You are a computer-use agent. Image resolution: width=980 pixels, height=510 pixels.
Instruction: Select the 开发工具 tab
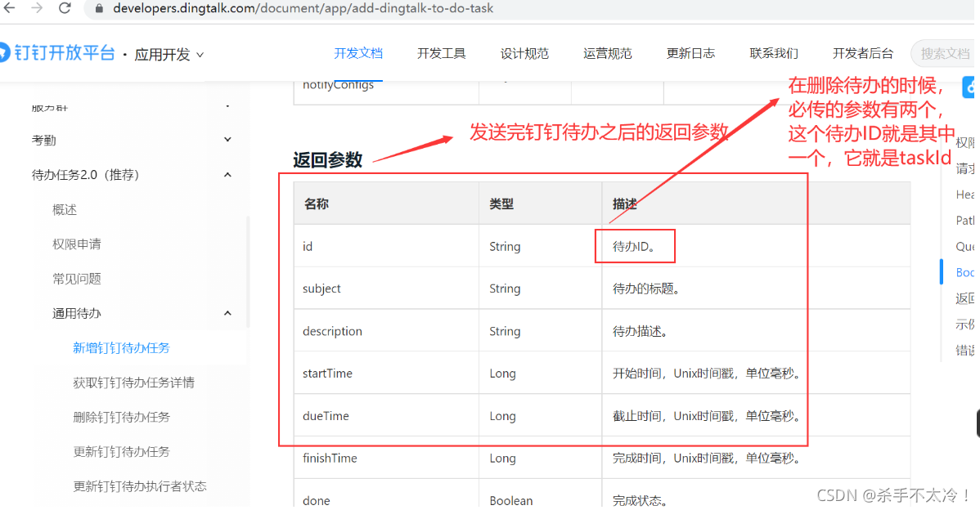pos(441,54)
